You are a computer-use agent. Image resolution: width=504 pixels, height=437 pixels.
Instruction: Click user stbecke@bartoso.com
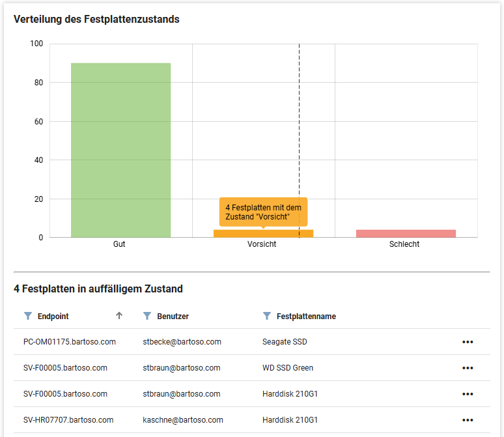(182, 342)
